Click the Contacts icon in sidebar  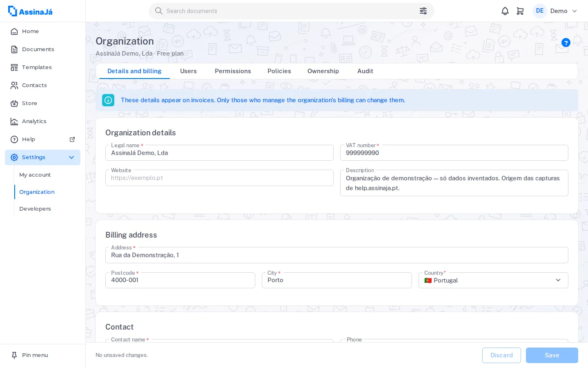coord(14,85)
